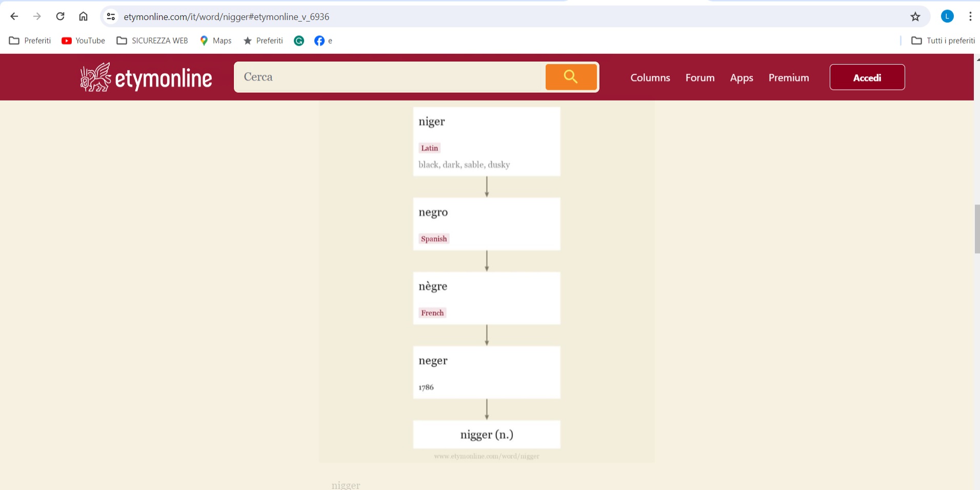Open the Chrome profile avatar
The image size is (980, 490).
947,16
